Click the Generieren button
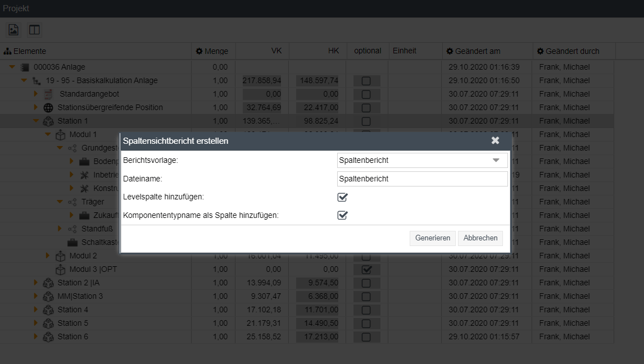 [433, 238]
